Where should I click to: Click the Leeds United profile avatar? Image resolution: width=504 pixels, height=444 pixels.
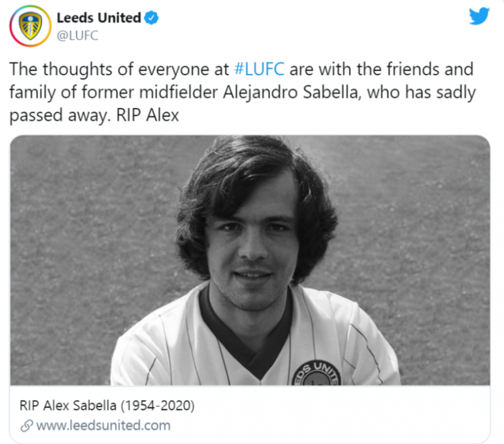point(30,26)
